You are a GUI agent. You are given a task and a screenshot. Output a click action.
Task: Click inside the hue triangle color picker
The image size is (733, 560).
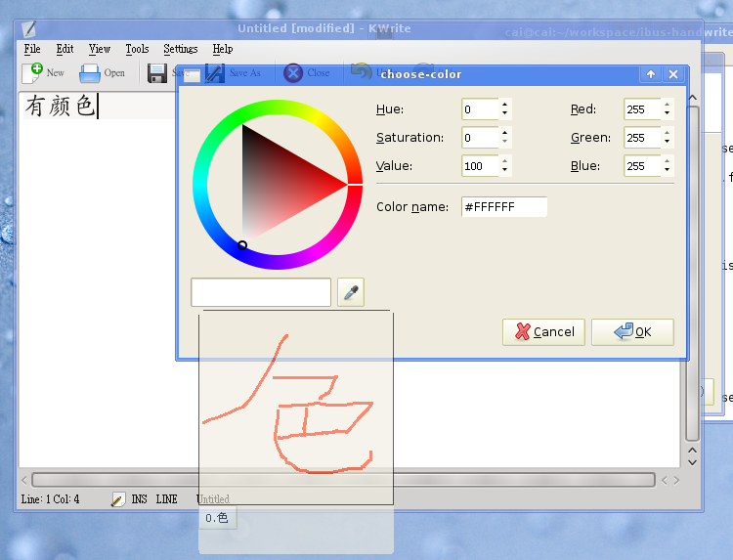point(283,181)
